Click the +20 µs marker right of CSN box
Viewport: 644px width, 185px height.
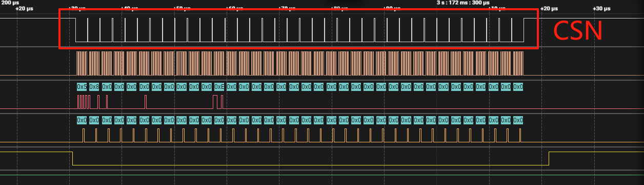pos(549,9)
